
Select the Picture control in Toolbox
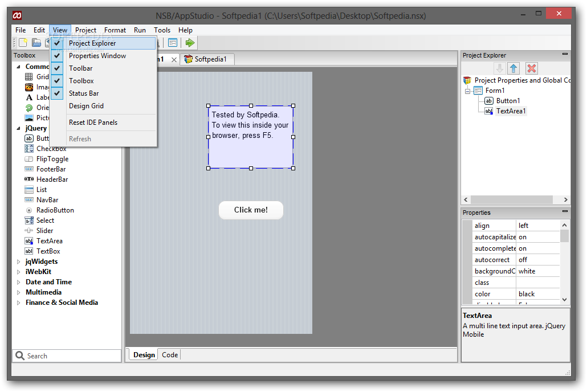[x=36, y=117]
